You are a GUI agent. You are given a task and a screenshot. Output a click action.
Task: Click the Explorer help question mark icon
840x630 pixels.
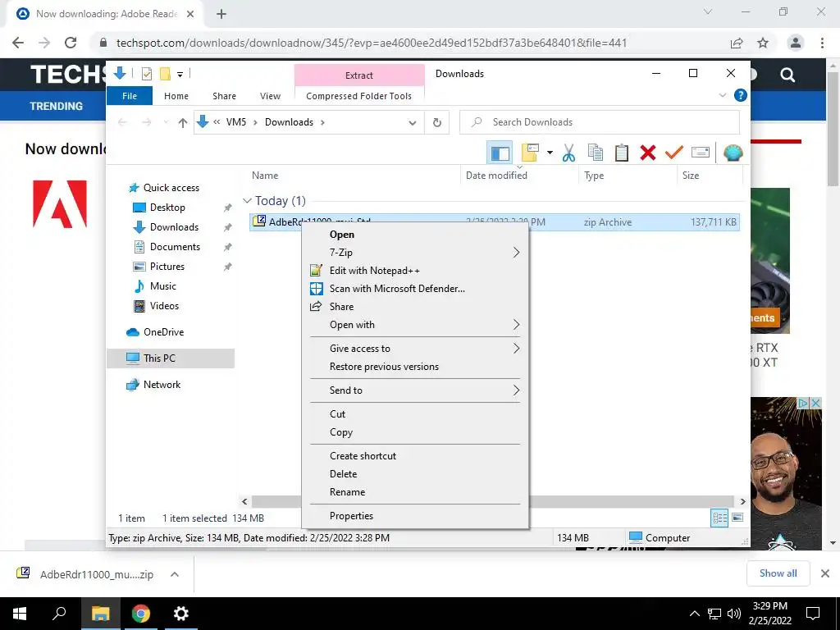pyautogui.click(x=741, y=95)
